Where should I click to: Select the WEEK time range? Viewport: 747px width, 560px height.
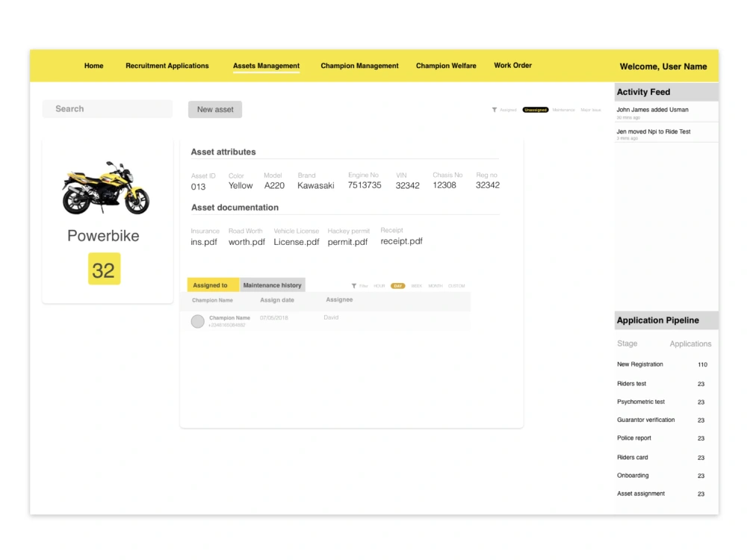[416, 286]
